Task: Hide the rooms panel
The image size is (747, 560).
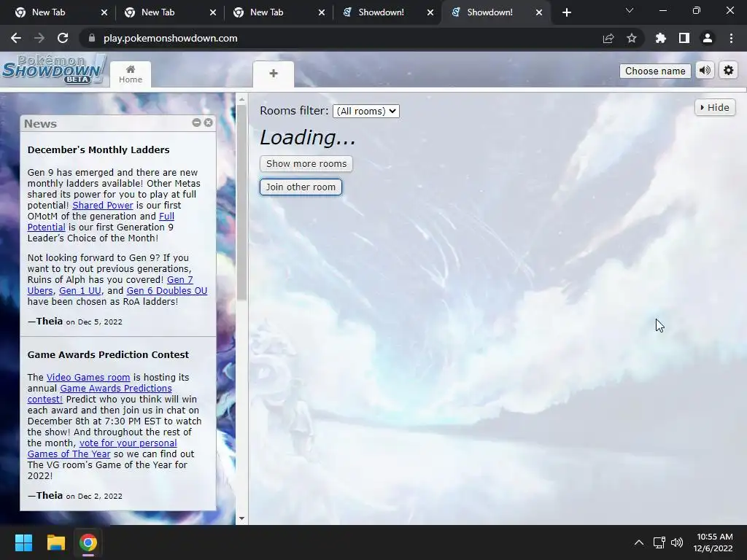Action: (x=715, y=108)
